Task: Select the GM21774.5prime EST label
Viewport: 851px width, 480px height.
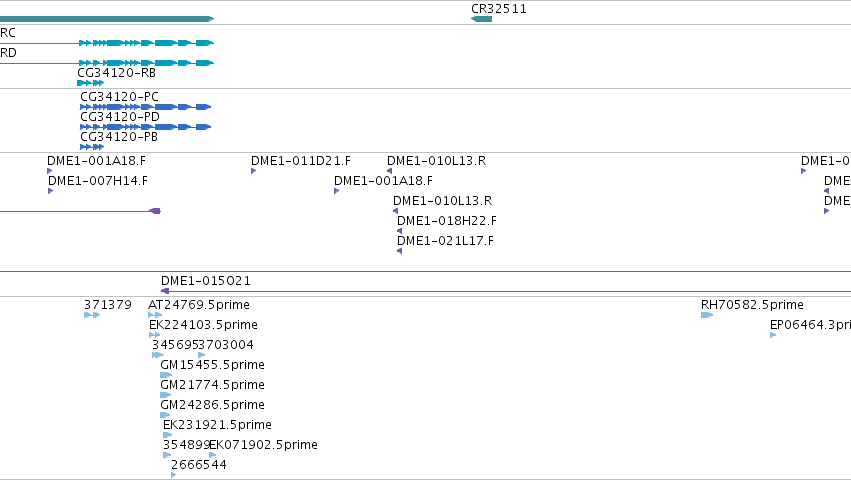Action: pos(212,384)
